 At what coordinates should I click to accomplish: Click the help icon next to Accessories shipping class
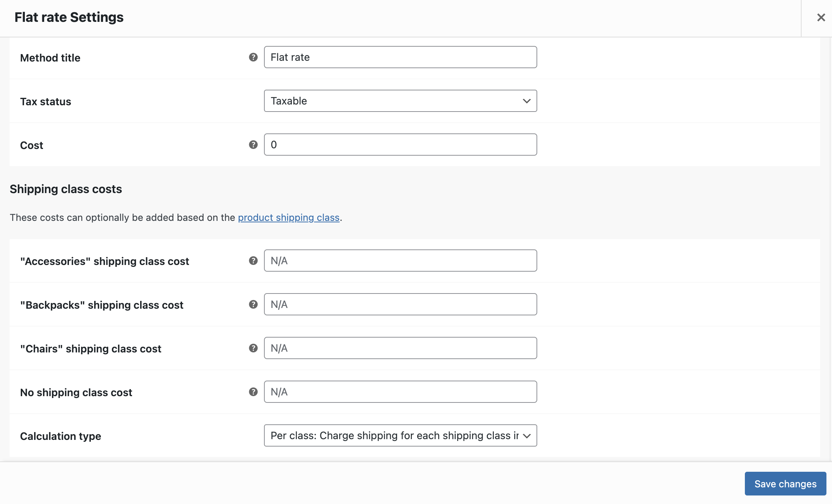point(253,260)
